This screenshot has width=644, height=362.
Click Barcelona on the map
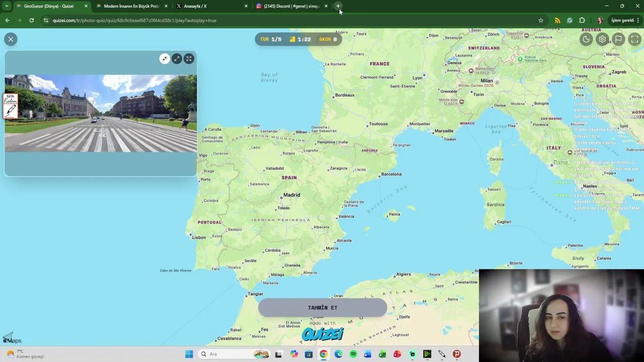pyautogui.click(x=391, y=174)
